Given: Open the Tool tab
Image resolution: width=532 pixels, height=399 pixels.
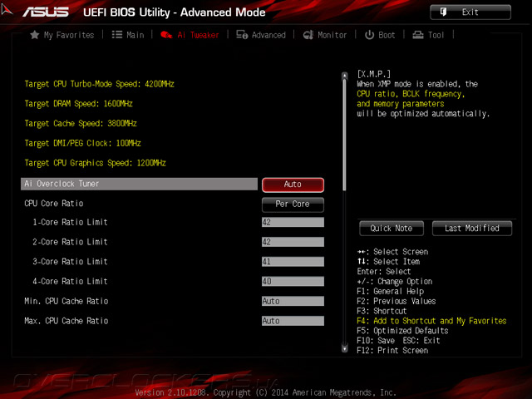Looking at the screenshot, I should 436,35.
